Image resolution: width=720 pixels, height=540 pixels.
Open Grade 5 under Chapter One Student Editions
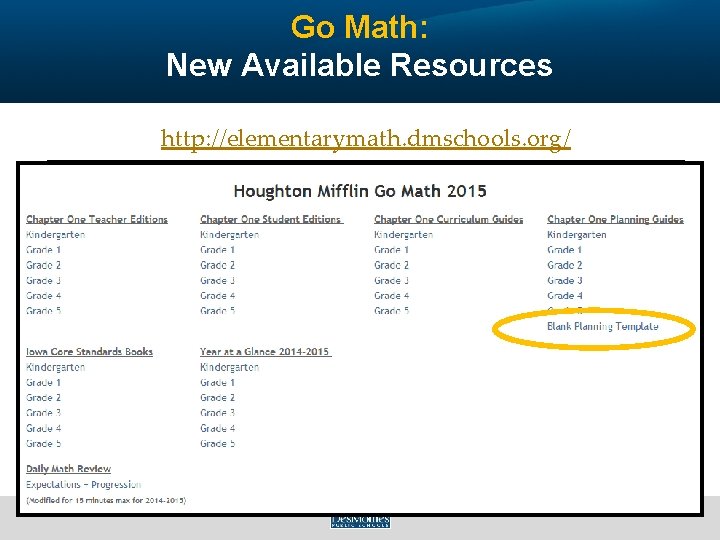point(218,310)
